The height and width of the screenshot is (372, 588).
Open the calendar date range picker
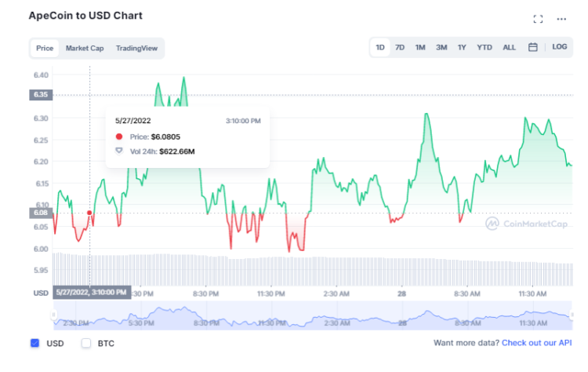pos(533,47)
